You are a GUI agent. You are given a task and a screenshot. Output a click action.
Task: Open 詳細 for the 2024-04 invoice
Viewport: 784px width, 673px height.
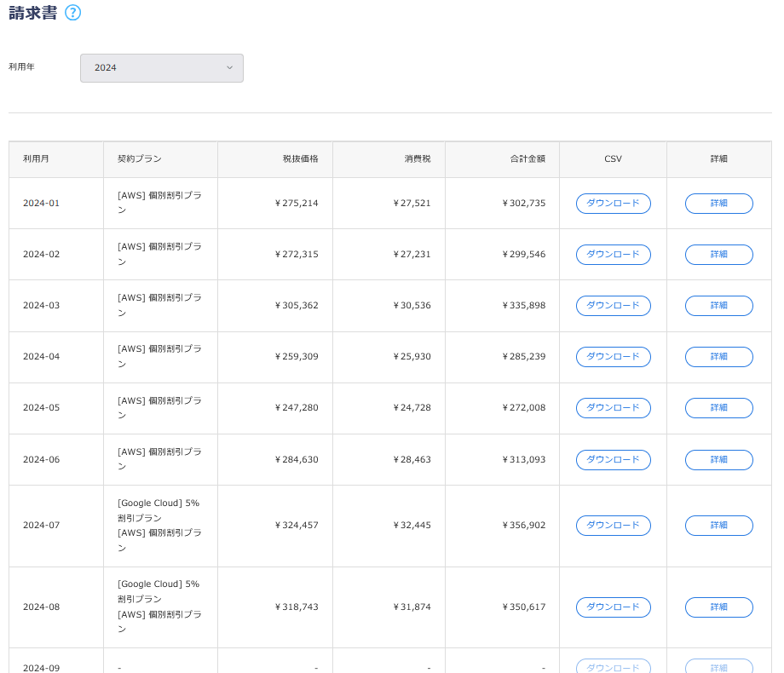[718, 356]
